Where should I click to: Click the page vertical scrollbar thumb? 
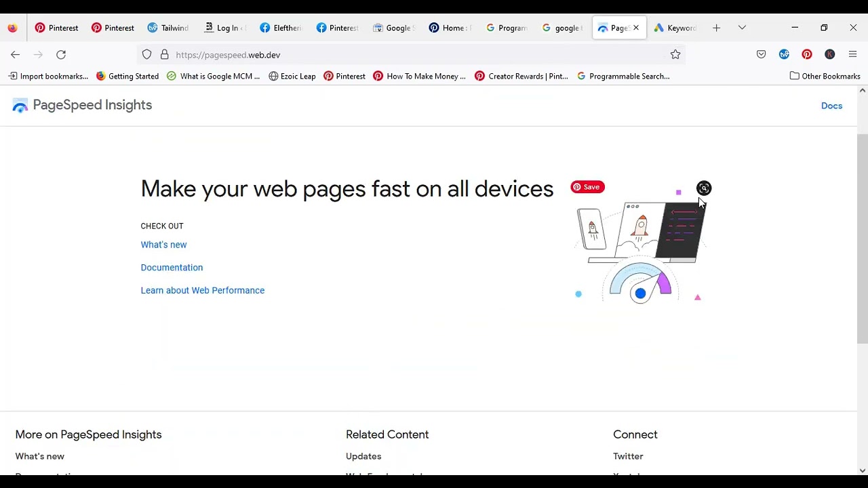(863, 237)
